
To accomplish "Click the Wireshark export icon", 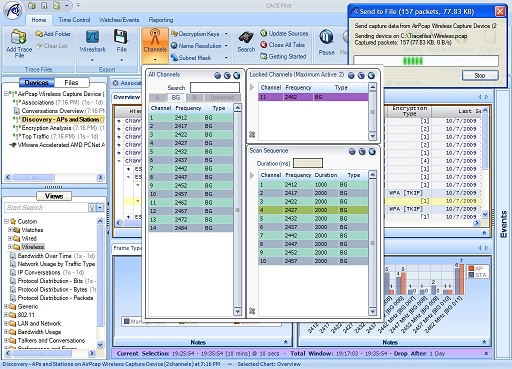I will [92, 37].
